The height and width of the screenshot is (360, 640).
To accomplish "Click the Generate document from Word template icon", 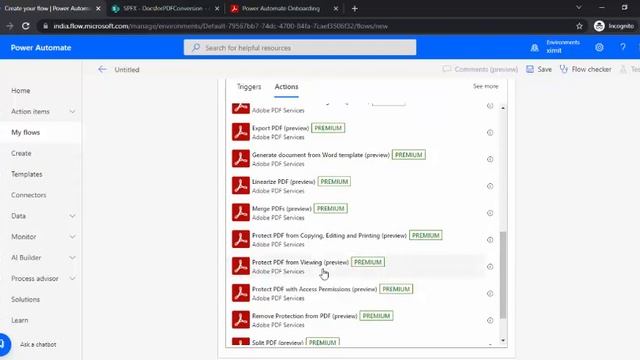I will point(241,159).
